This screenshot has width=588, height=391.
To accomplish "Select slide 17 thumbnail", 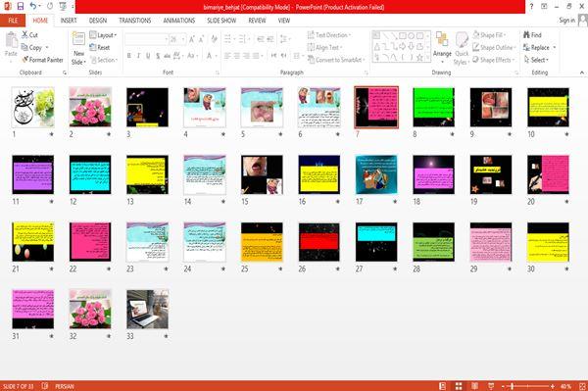I will 376,174.
